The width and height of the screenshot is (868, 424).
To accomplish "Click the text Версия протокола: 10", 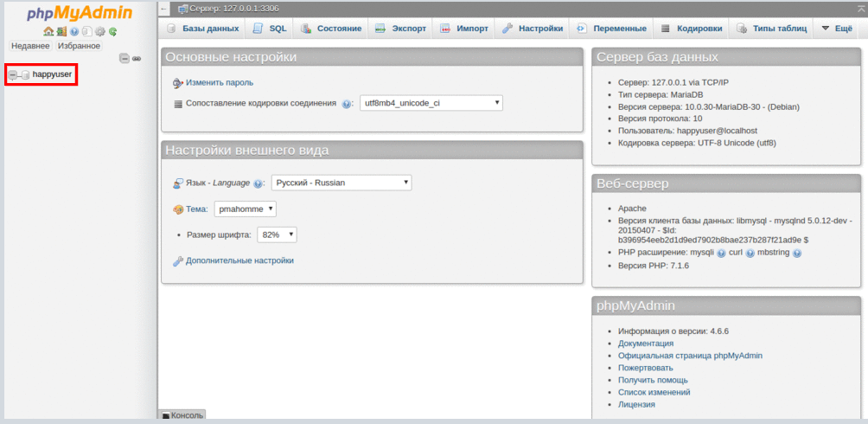I will coord(661,119).
